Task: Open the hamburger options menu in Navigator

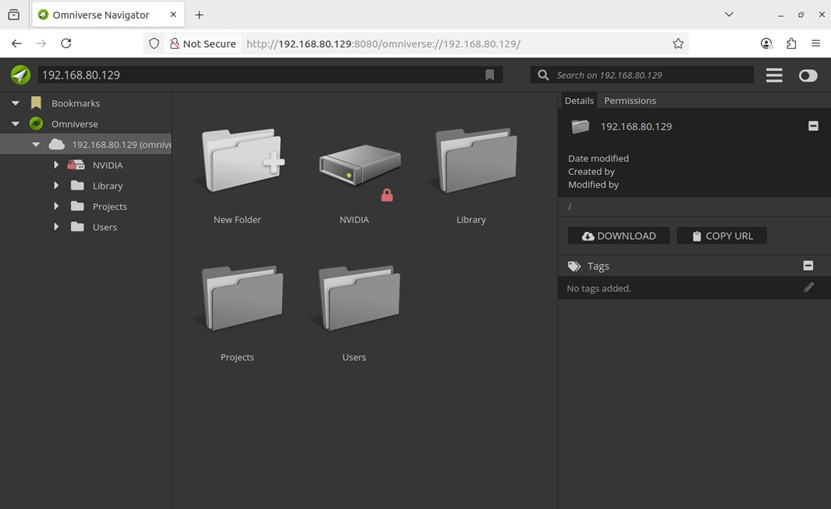Action: coord(774,75)
